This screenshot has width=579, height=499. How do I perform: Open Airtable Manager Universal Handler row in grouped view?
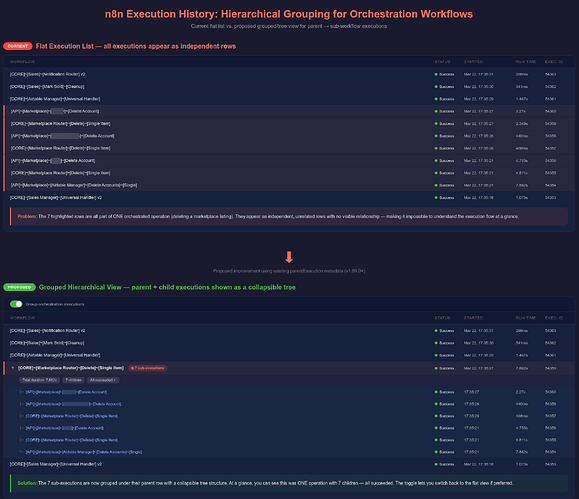(x=289, y=355)
